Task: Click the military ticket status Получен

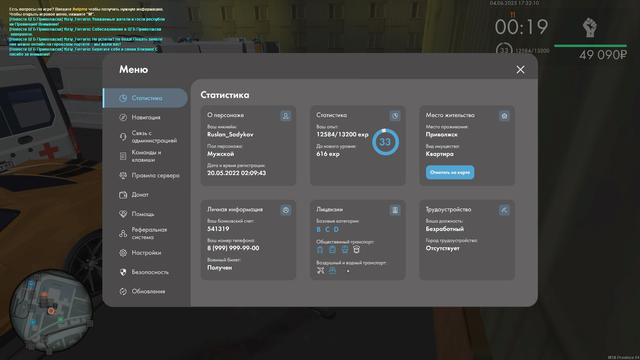Action: 220,268
